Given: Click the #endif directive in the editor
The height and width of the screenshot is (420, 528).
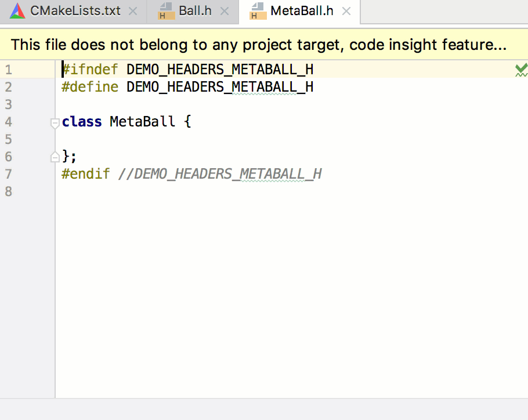Looking at the screenshot, I should point(86,174).
